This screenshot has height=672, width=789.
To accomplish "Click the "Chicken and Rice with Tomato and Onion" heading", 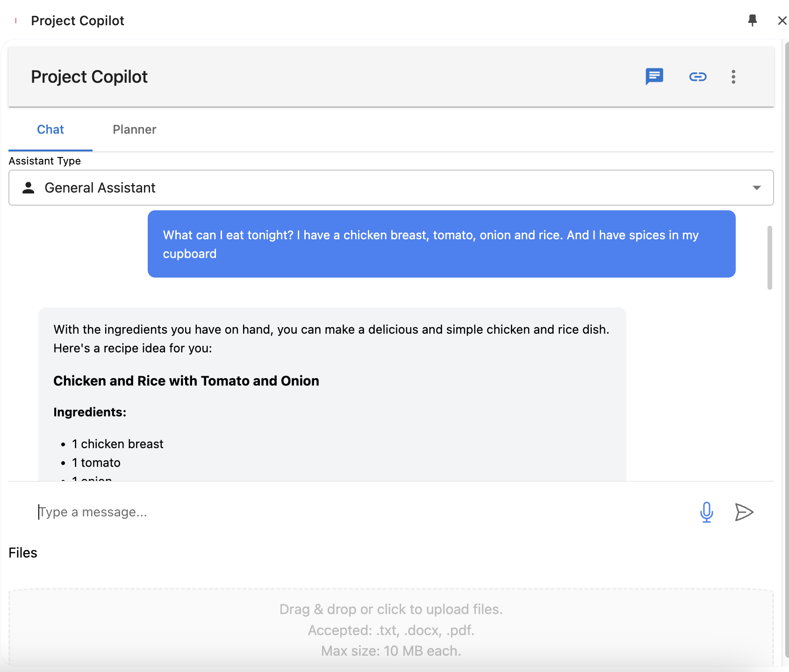I will (186, 381).
